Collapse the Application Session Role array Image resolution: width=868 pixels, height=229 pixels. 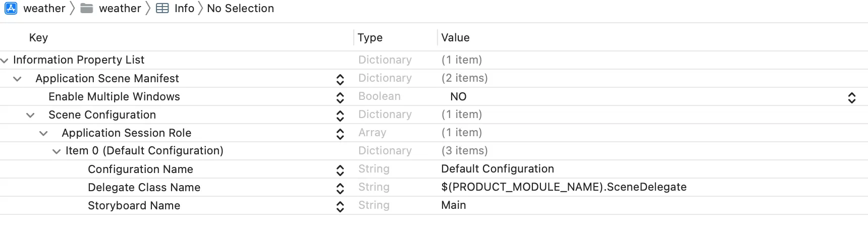point(43,133)
